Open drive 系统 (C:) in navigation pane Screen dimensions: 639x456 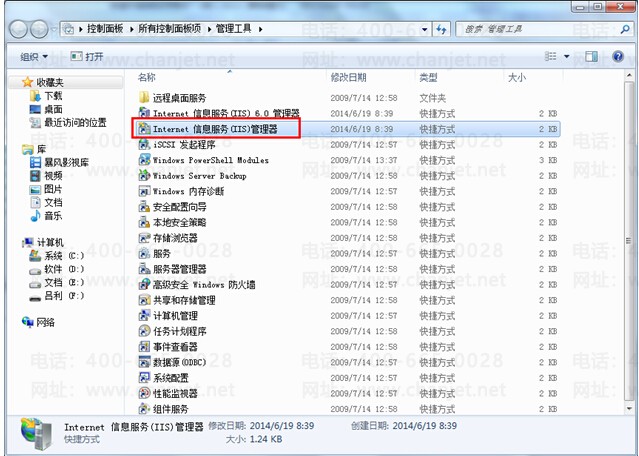click(x=64, y=256)
